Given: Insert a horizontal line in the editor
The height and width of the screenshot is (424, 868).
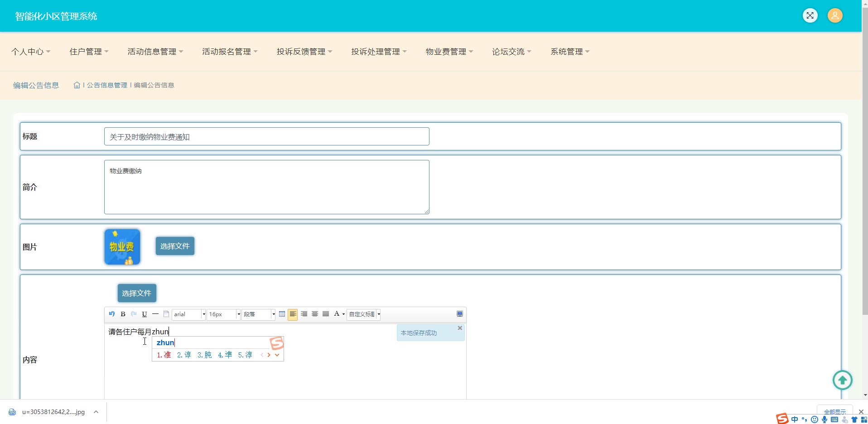Looking at the screenshot, I should (x=155, y=314).
